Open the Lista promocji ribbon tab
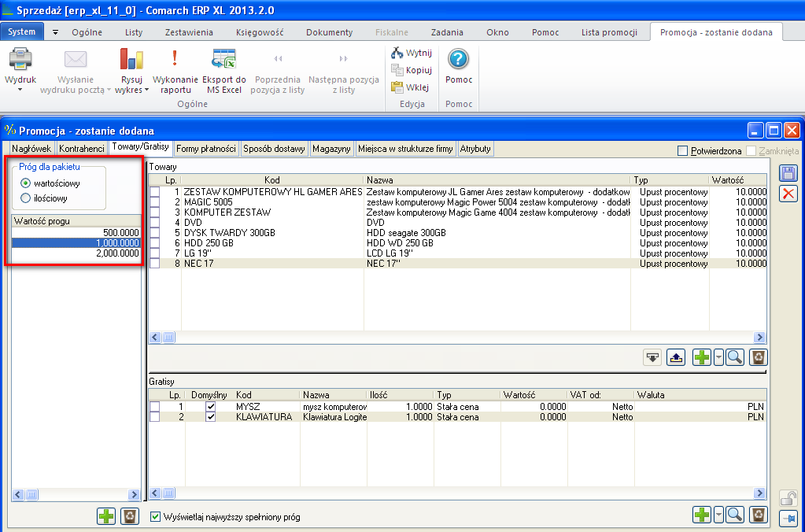The image size is (805, 532). pos(609,32)
